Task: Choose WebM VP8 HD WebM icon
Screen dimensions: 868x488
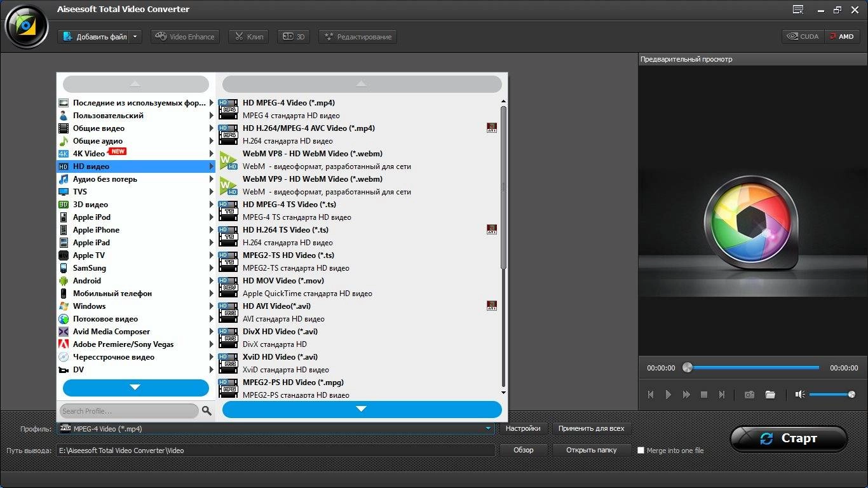Action: coord(228,160)
